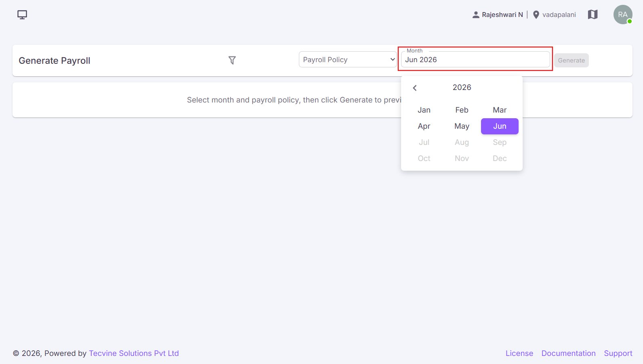Click the monitor icon at top left
643x364 pixels.
tap(22, 15)
